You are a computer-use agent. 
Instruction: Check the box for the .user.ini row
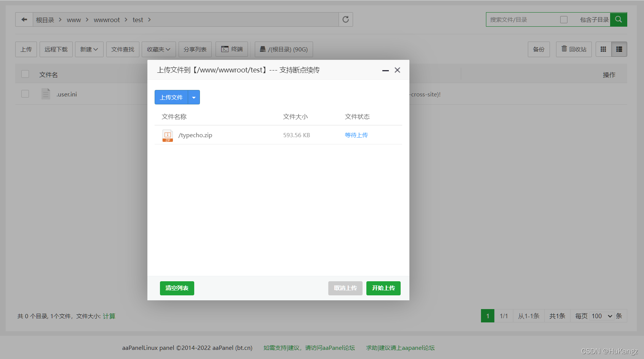click(25, 94)
